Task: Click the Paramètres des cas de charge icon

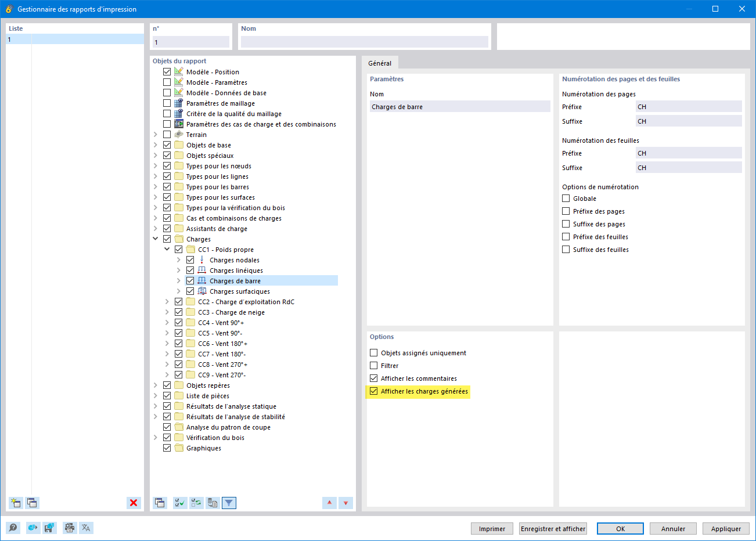Action: pyautogui.click(x=179, y=124)
